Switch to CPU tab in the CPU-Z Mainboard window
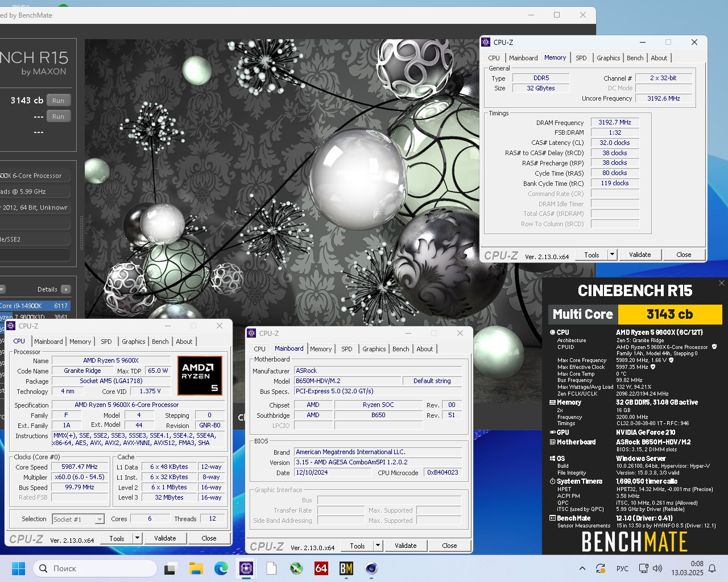The height and width of the screenshot is (582, 728). 259,349
